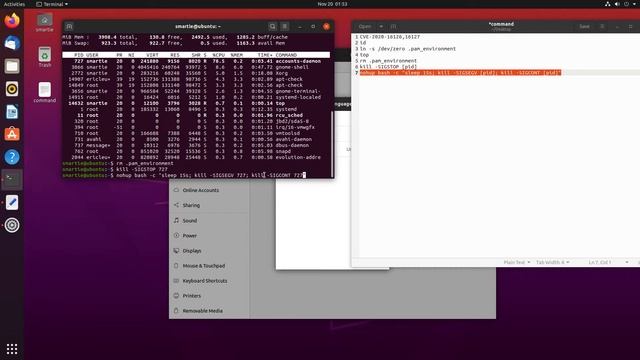Image resolution: width=640 pixels, height=360 pixels.
Task: Open insert mode dropdown after Ln/Col
Action: [627, 262]
